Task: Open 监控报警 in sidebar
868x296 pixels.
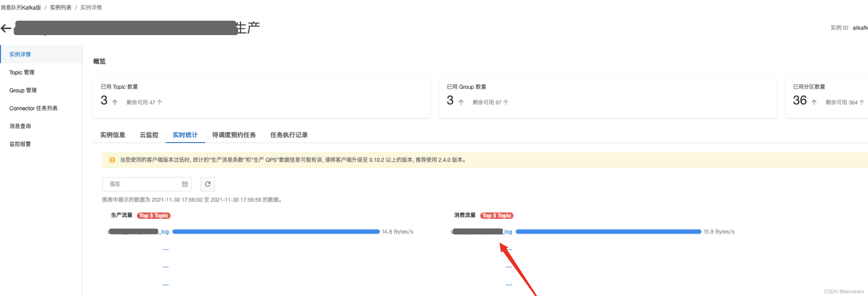Action: click(x=20, y=144)
